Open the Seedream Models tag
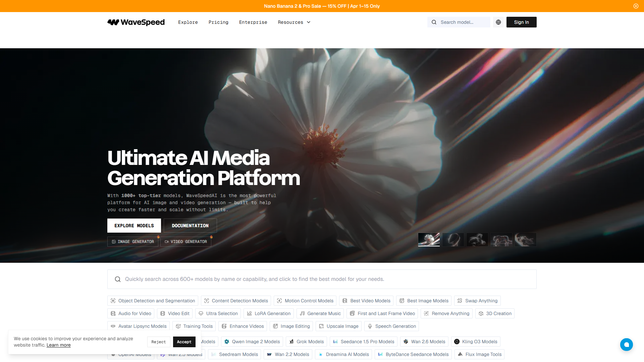 coord(234,354)
